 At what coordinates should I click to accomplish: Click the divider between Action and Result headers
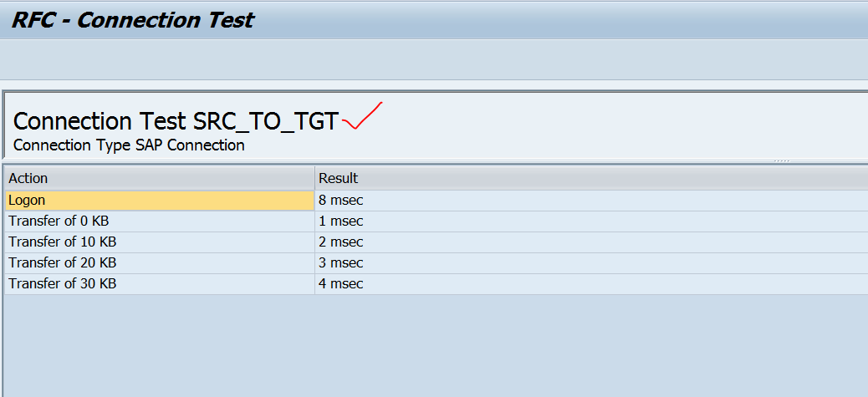[314, 178]
